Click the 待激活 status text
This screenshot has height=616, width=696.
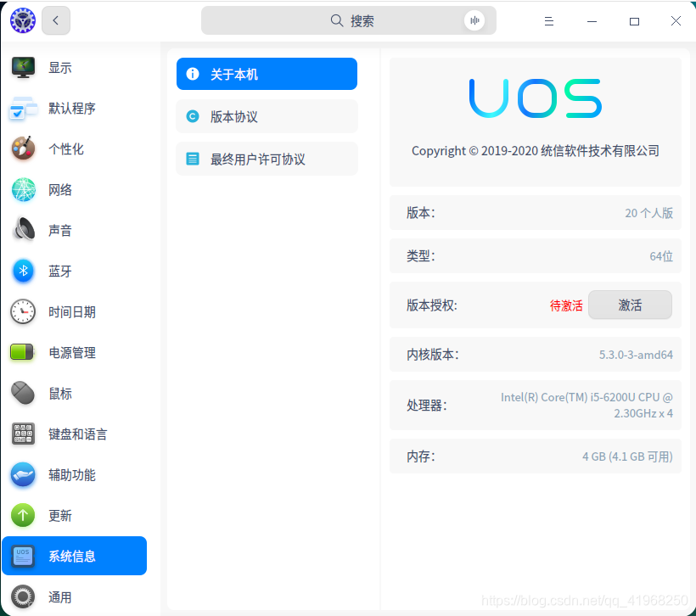point(566,305)
